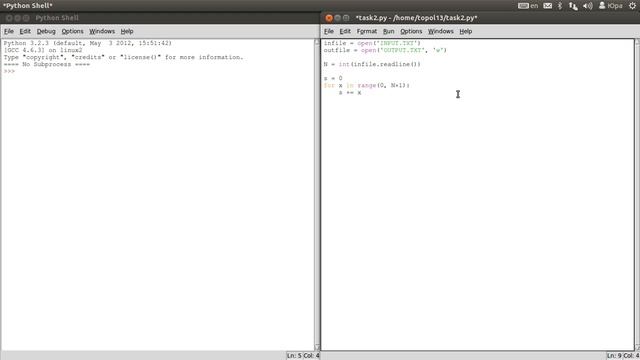
Task: Click the s = 0 line in editor
Action: [x=333, y=78]
